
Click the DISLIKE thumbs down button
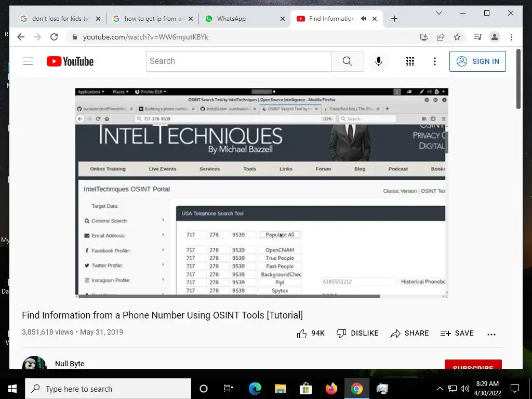pyautogui.click(x=357, y=334)
